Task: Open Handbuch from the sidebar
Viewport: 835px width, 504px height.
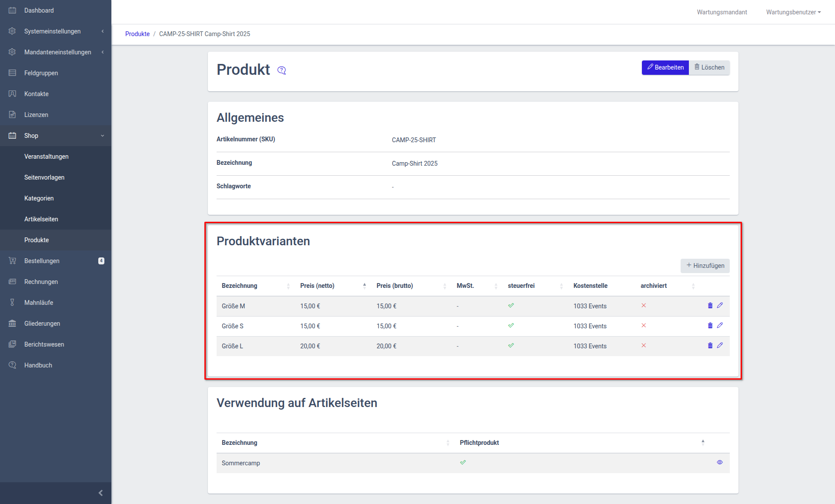Action: (38, 365)
